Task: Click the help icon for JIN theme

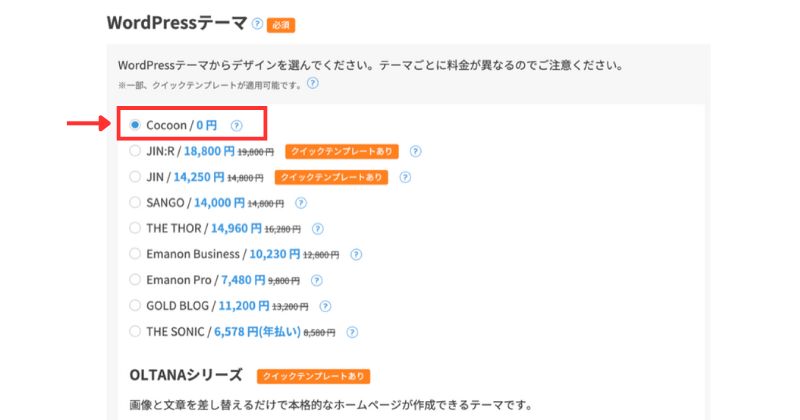Action: click(405, 177)
